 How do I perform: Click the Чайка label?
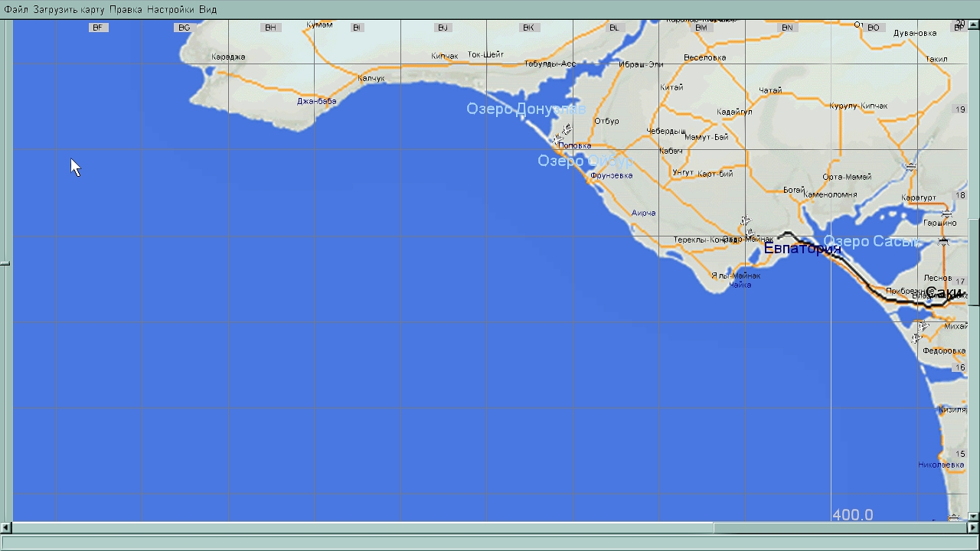click(x=740, y=285)
